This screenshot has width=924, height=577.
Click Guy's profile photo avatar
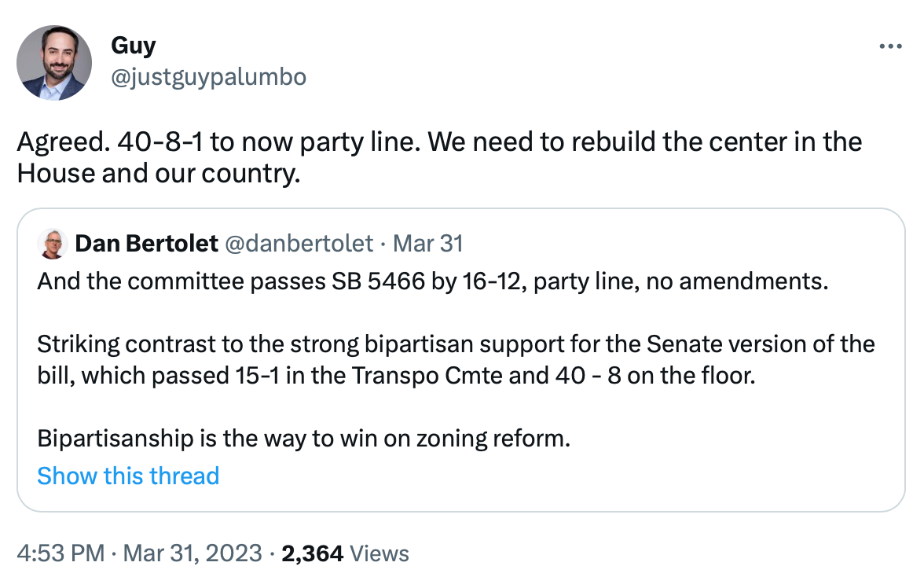(55, 63)
